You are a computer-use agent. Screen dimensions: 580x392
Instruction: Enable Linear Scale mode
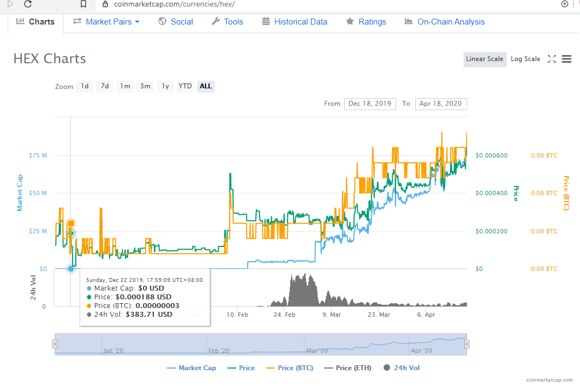click(x=485, y=58)
